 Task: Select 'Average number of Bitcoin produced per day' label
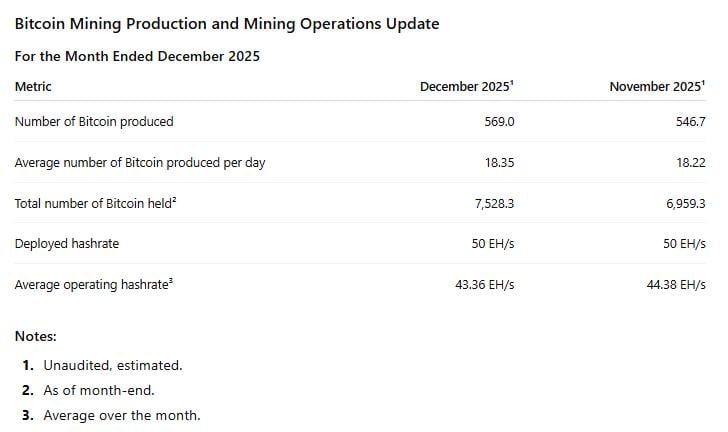[x=140, y=163]
